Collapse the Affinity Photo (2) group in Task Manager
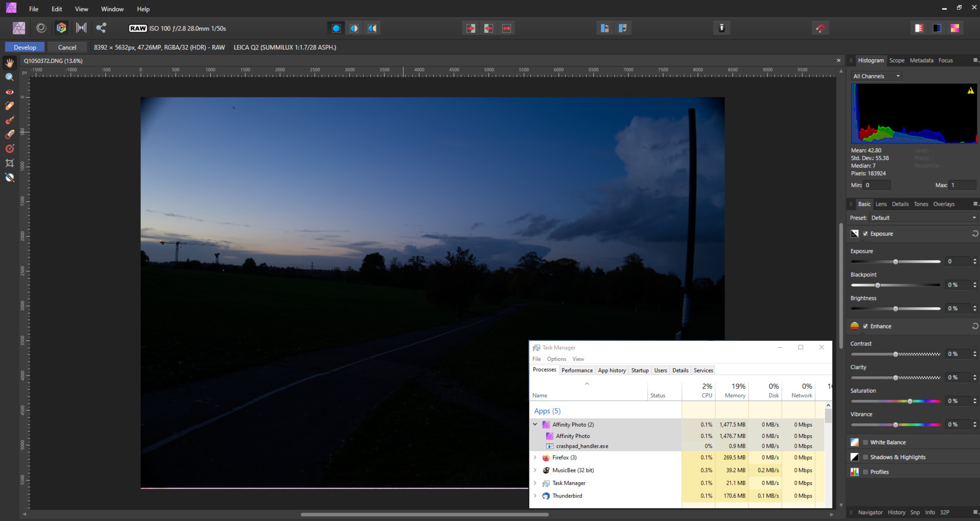Screen dimensions: 980x521 click(x=535, y=424)
